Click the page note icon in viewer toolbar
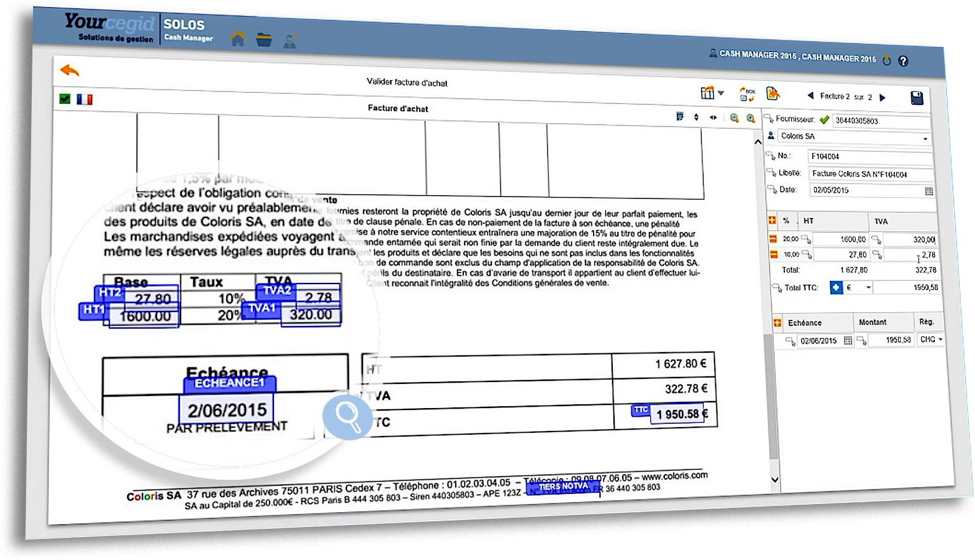975x560 pixels. tap(680, 117)
